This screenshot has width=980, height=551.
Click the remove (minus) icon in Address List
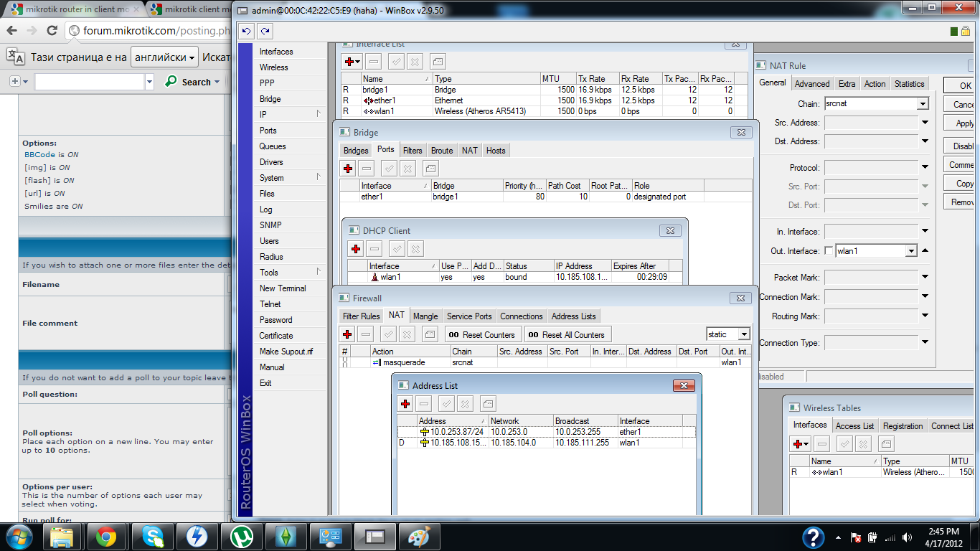point(424,404)
